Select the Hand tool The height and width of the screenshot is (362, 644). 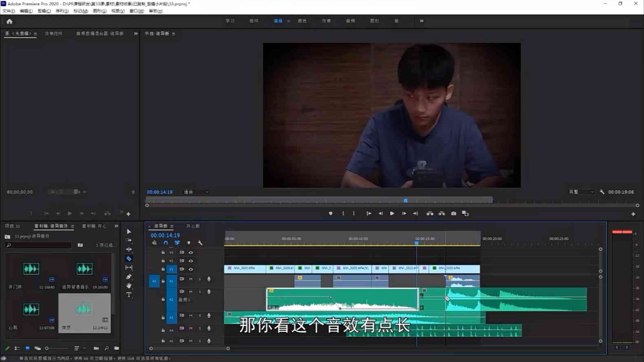click(129, 286)
